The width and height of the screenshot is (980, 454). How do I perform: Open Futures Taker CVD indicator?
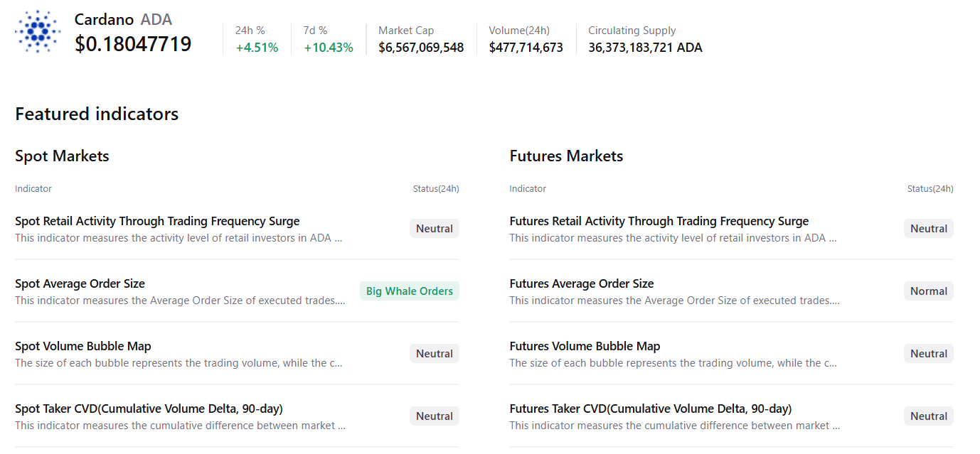(651, 409)
